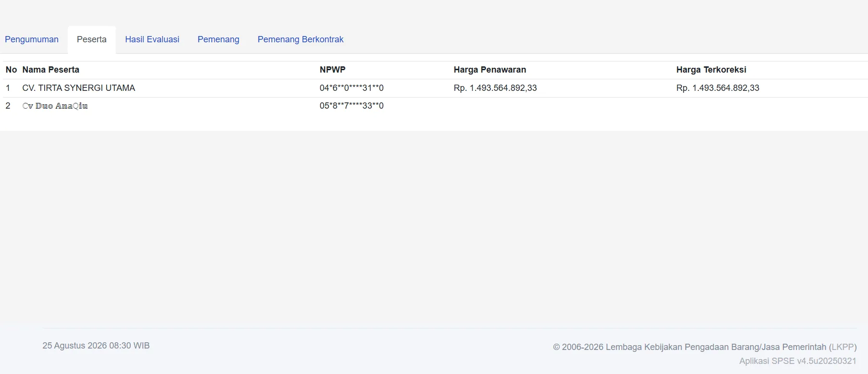Click the Harga Terkoreksi column header
Image resolution: width=868 pixels, height=374 pixels.
click(x=711, y=70)
